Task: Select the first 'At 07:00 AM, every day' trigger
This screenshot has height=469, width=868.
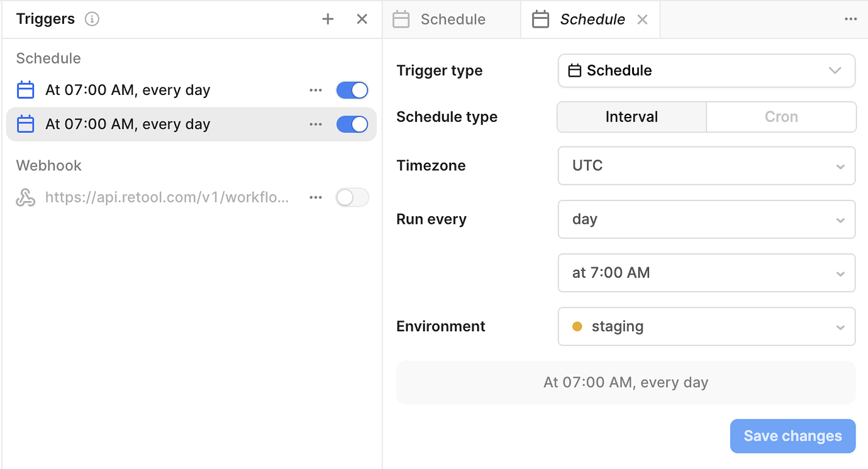Action: tap(191, 91)
